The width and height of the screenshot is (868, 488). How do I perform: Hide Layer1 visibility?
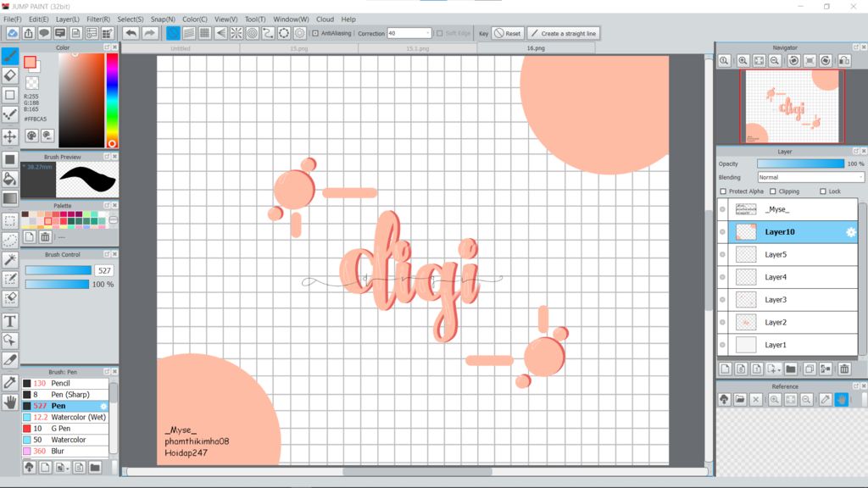(x=722, y=345)
